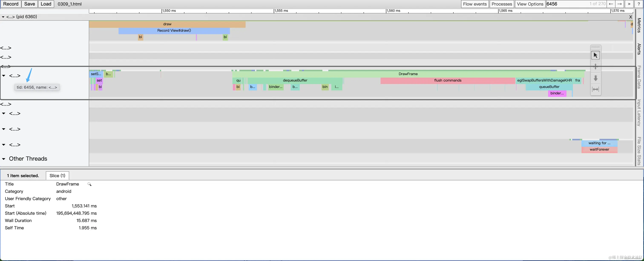
Task: Go to next search result arrow
Action: pos(620,4)
